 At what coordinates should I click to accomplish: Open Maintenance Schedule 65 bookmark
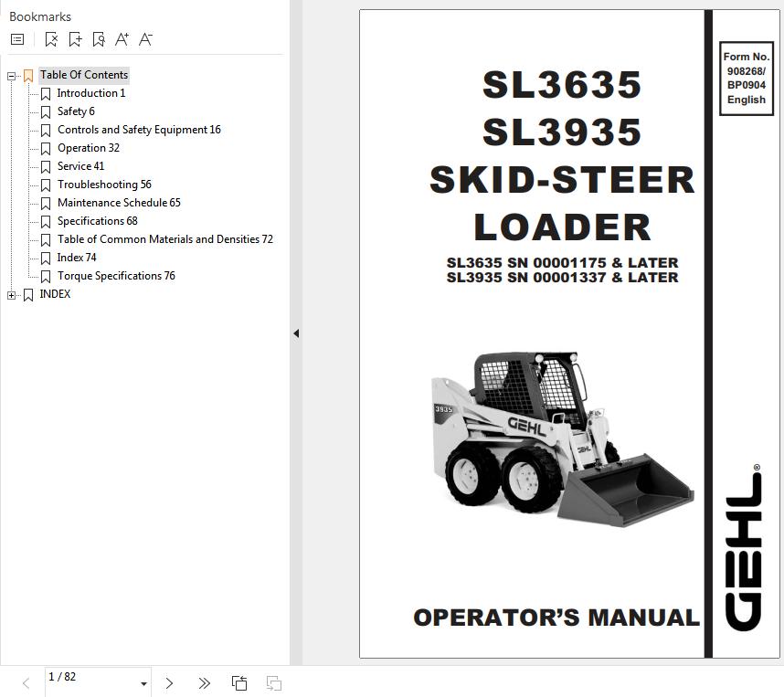click(x=119, y=203)
